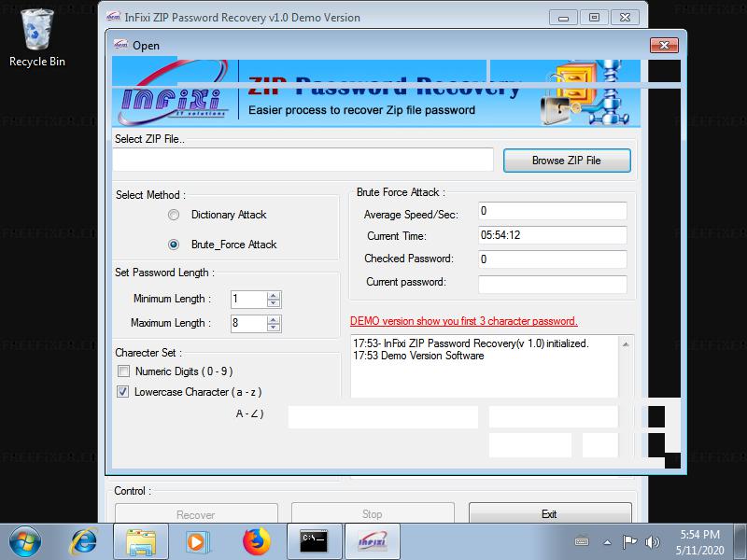The image size is (747, 560).
Task: Increase the Maximum Length spinner
Action: pyautogui.click(x=274, y=319)
